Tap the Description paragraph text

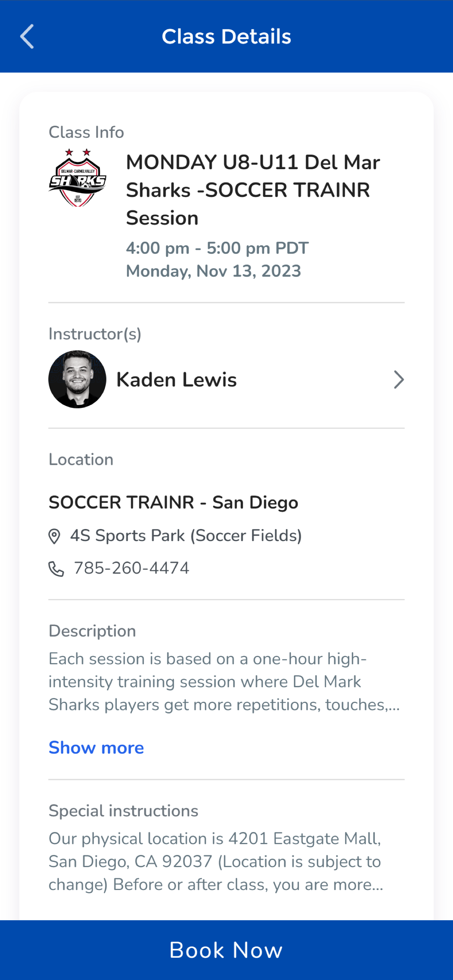[224, 682]
